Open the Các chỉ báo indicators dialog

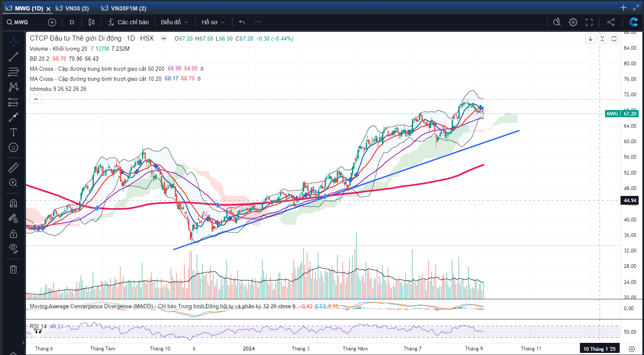[x=128, y=22]
